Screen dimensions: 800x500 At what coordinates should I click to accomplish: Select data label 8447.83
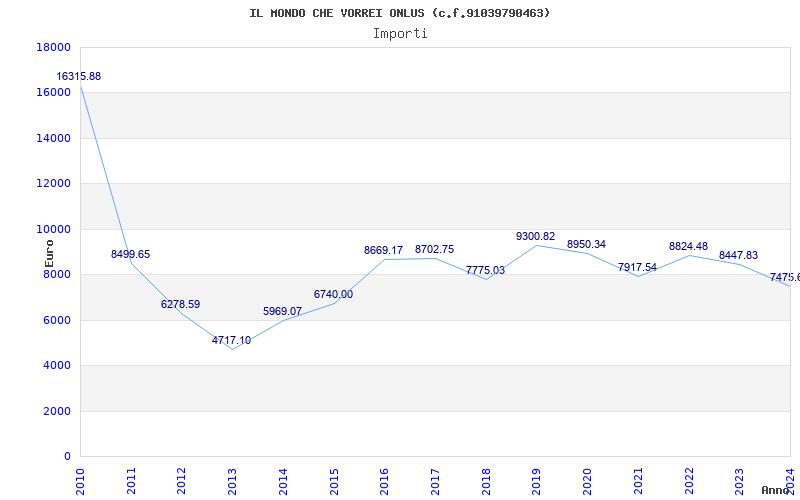[738, 255]
